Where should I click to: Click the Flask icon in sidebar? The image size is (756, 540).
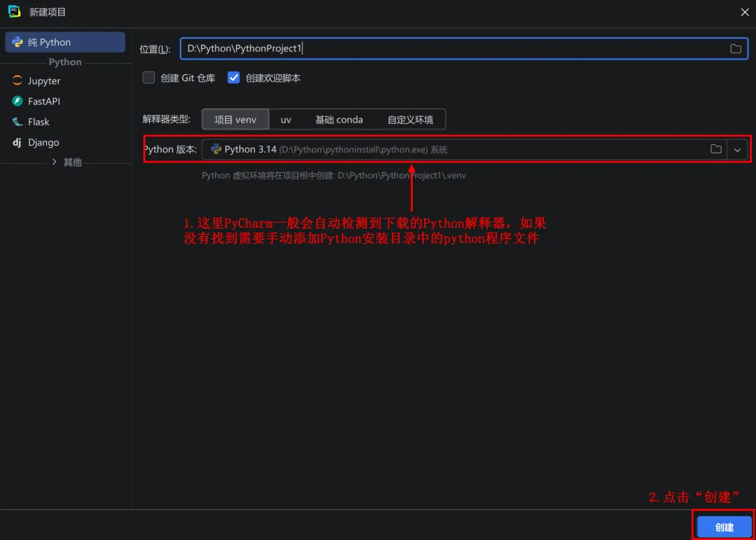point(17,122)
